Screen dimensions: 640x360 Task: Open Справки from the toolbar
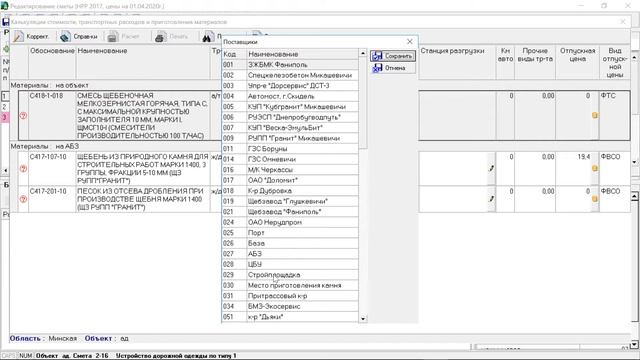pos(79,37)
